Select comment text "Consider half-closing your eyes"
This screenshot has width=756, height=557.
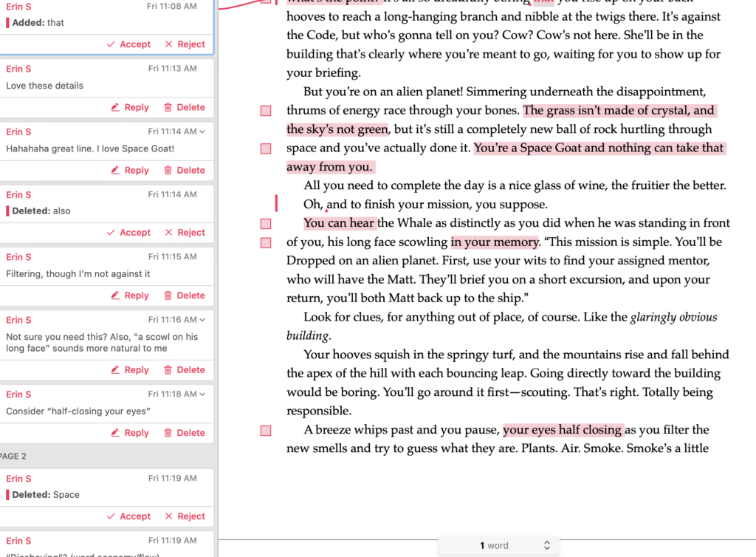click(78, 411)
